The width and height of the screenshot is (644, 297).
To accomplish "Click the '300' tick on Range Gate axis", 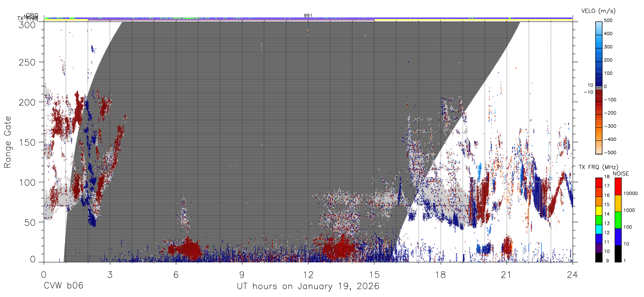I will tap(27, 24).
